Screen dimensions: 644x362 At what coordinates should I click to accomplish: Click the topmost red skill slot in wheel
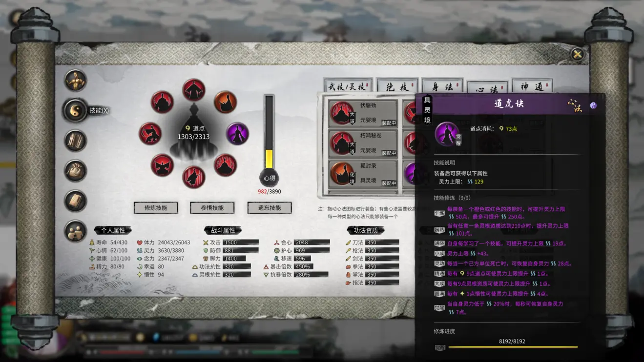click(194, 90)
